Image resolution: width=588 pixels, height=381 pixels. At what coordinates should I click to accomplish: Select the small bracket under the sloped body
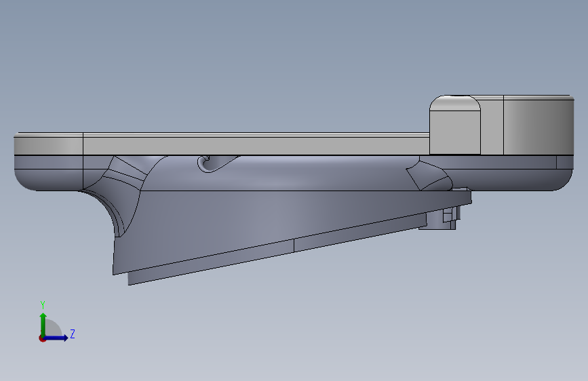click(x=441, y=218)
